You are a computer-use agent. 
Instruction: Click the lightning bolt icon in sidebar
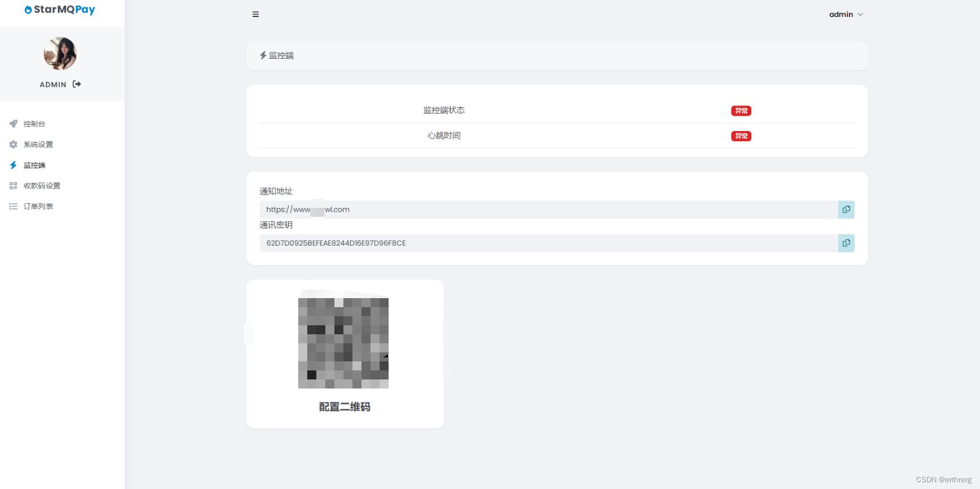click(14, 165)
